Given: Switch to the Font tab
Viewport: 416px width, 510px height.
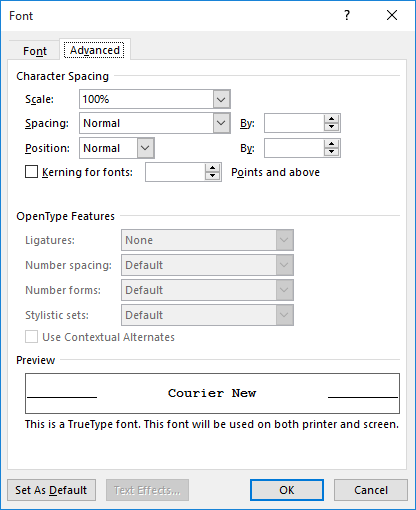Looking at the screenshot, I should 35,51.
